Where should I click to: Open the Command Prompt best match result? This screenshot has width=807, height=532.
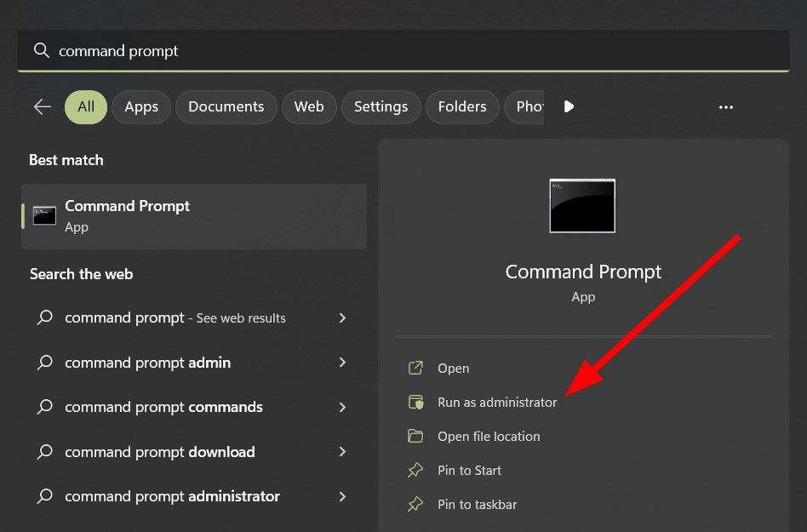(194, 216)
